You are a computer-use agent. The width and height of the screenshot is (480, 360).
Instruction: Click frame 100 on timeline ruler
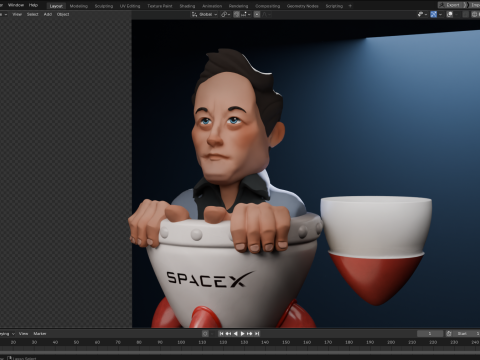click(x=181, y=342)
